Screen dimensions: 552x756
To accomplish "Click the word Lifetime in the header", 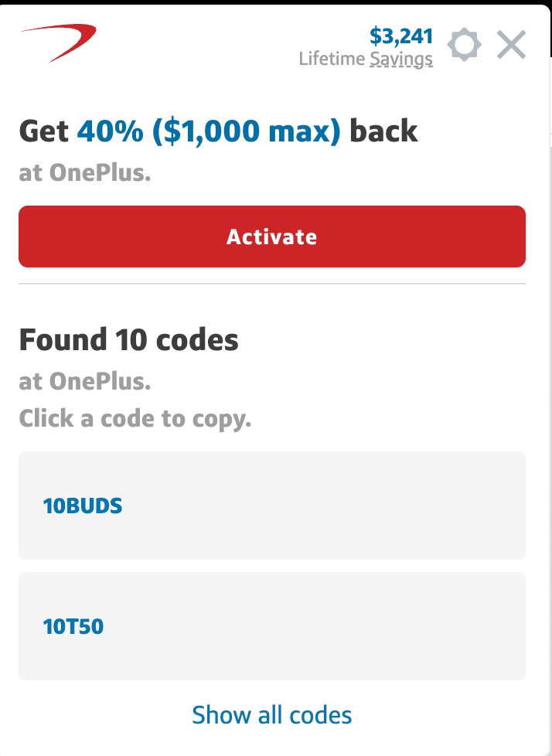I will click(332, 59).
